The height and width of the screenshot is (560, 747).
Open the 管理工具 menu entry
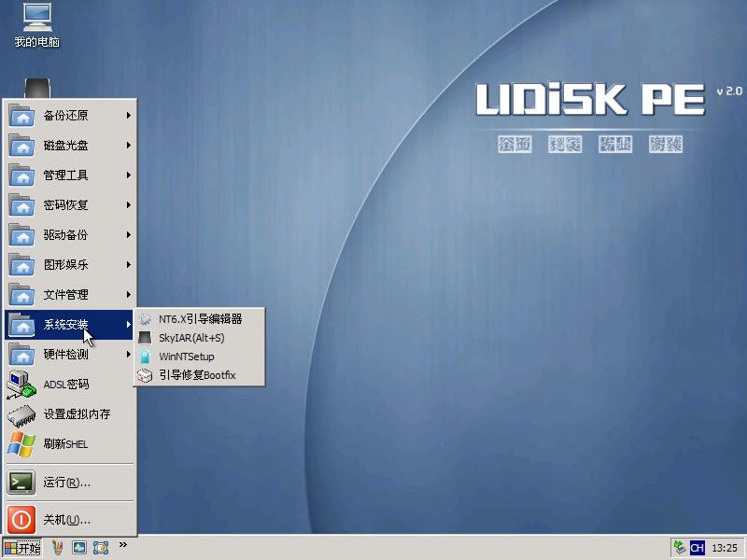[69, 175]
